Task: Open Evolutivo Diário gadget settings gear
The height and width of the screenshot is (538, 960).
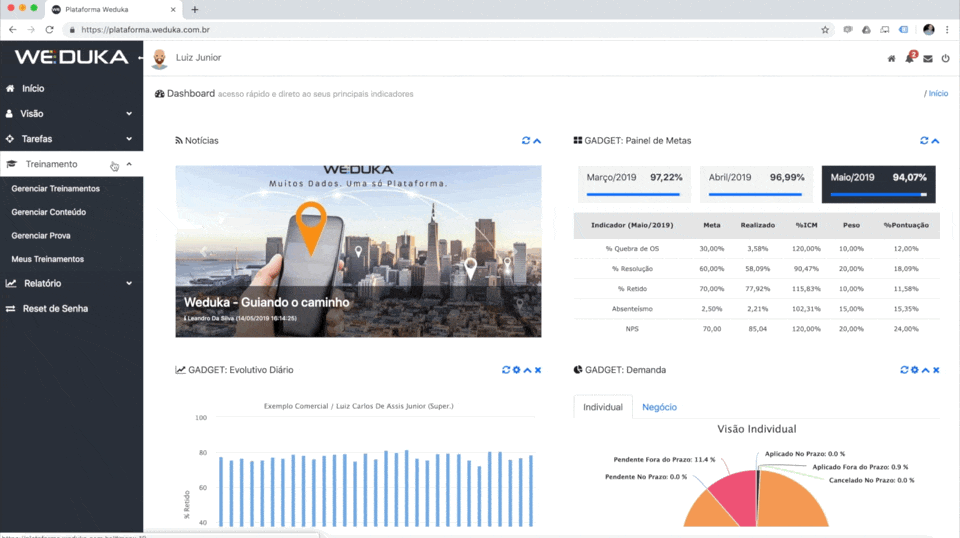Action: click(516, 370)
